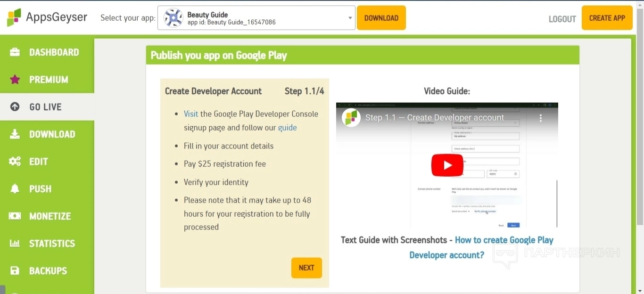This screenshot has height=294, width=644.
Task: Click the Push bell icon
Action: click(15, 189)
